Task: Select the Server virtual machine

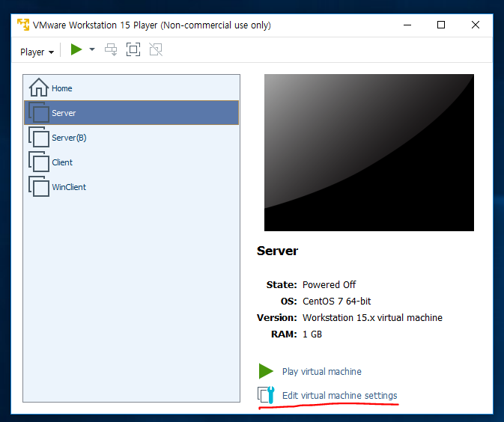Action: (x=132, y=113)
